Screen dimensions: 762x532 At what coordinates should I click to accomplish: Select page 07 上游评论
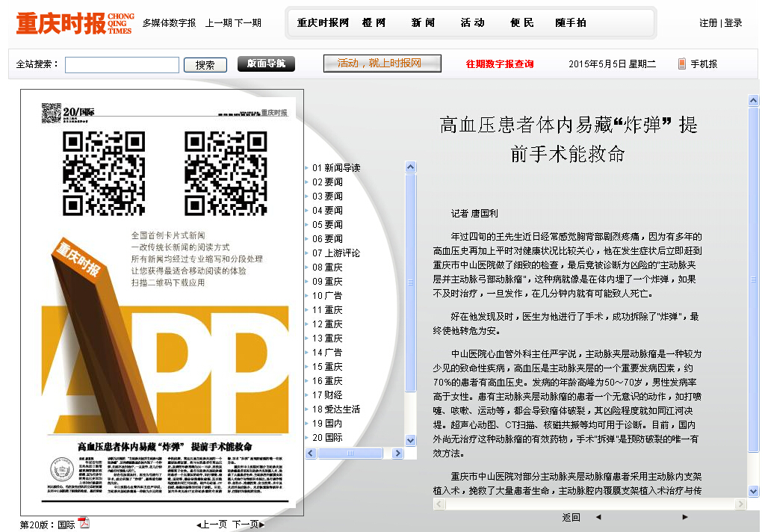pyautogui.click(x=336, y=253)
